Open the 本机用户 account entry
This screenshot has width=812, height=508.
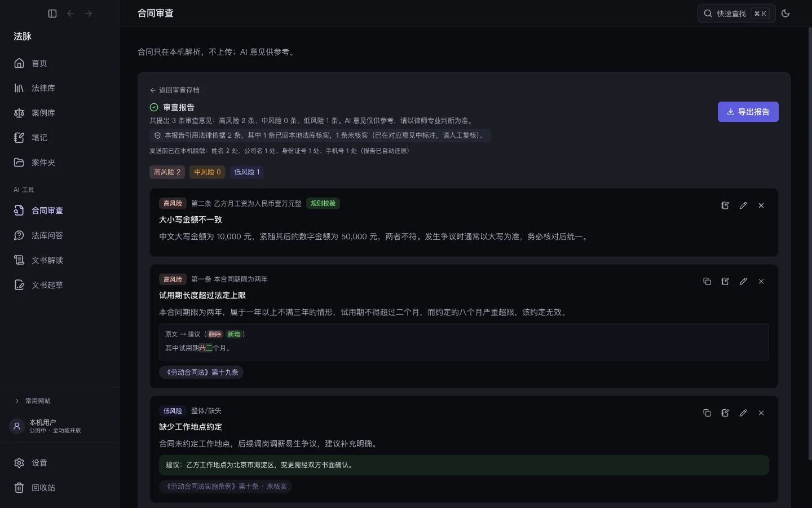pyautogui.click(x=59, y=426)
